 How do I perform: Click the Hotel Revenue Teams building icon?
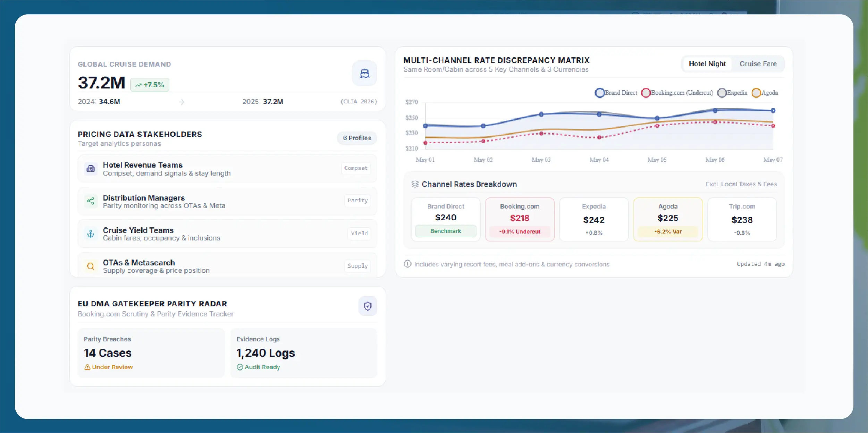coord(91,169)
